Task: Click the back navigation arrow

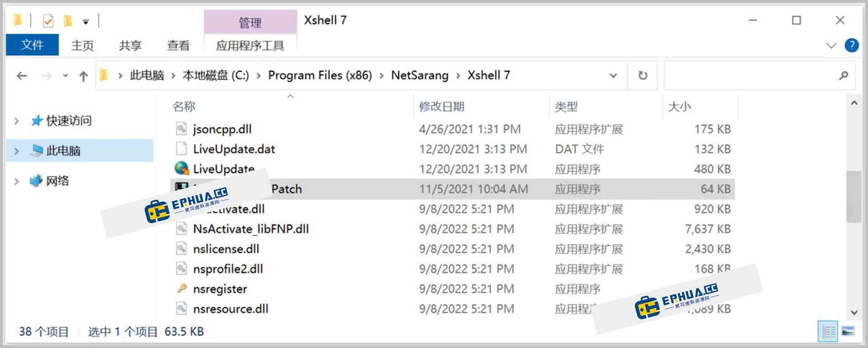Action: (x=22, y=76)
